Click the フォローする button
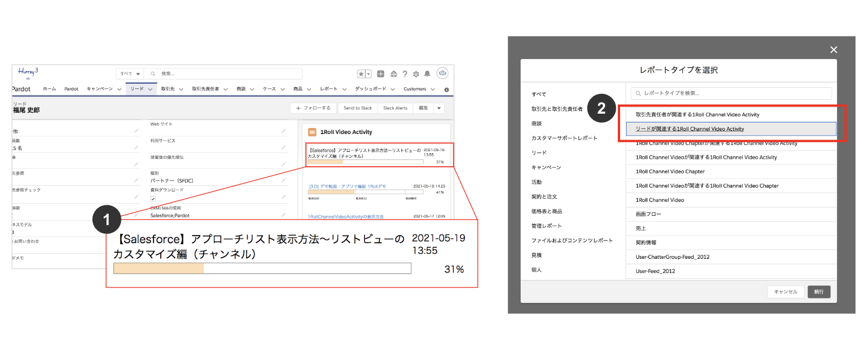The height and width of the screenshot is (352, 868). tap(313, 108)
